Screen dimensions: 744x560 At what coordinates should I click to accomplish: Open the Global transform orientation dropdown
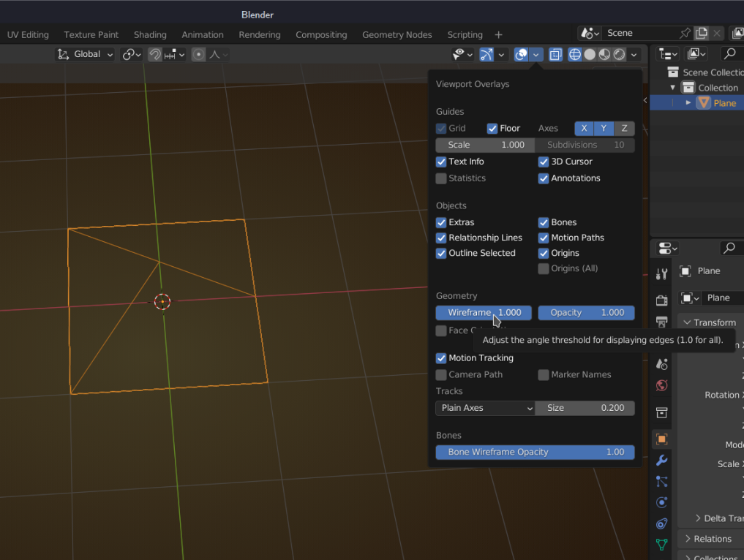[86, 54]
